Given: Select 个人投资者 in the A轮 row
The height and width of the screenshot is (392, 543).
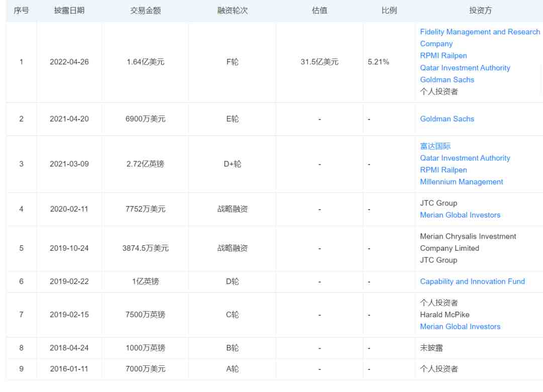Looking at the screenshot, I should (x=439, y=369).
